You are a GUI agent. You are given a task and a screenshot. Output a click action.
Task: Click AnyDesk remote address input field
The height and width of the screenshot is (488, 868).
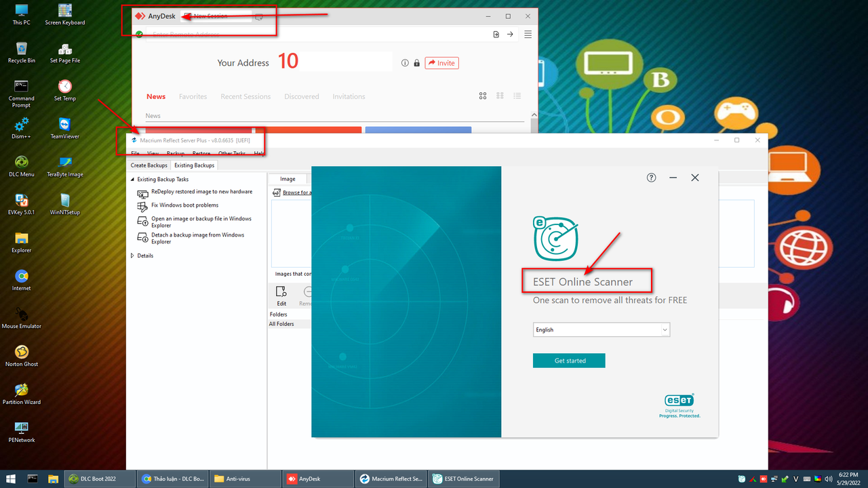click(317, 34)
